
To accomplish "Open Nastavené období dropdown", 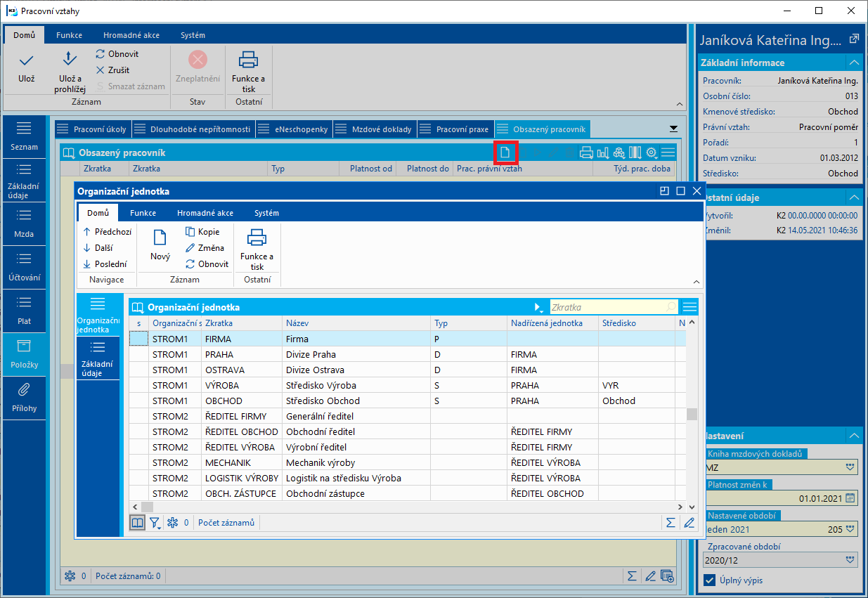I will click(851, 529).
